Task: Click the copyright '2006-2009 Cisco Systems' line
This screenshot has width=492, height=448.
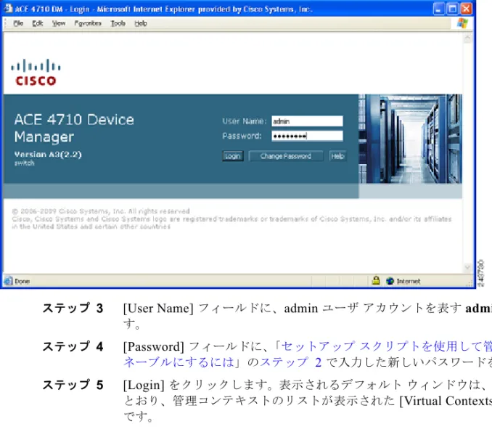Action: coord(101,211)
